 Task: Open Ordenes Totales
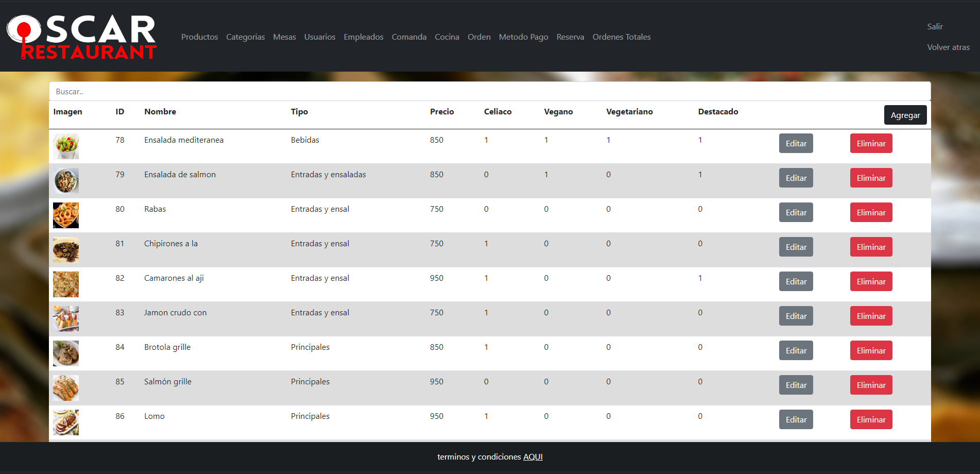(x=622, y=37)
